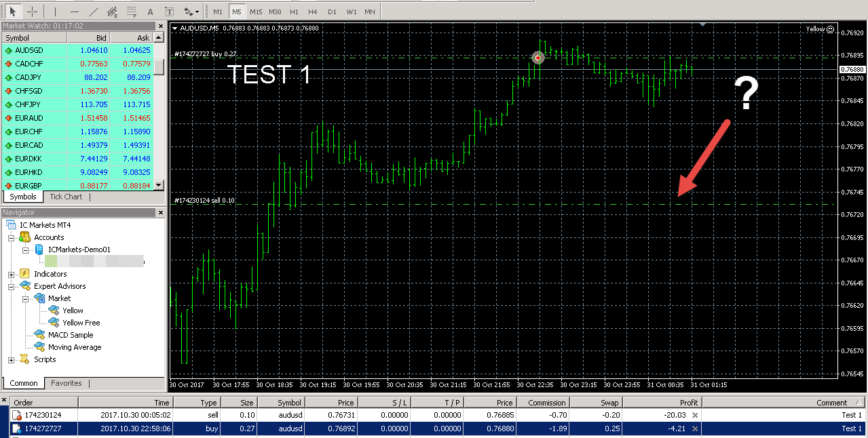Image resolution: width=868 pixels, height=438 pixels.
Task: Select the MACD Sample expert advisor
Action: click(x=71, y=335)
